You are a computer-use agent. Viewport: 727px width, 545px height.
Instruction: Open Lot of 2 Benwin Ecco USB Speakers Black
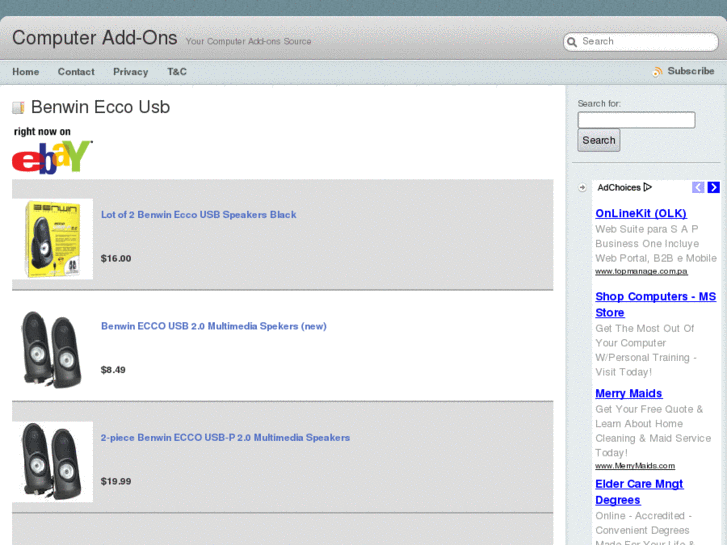[x=198, y=215]
